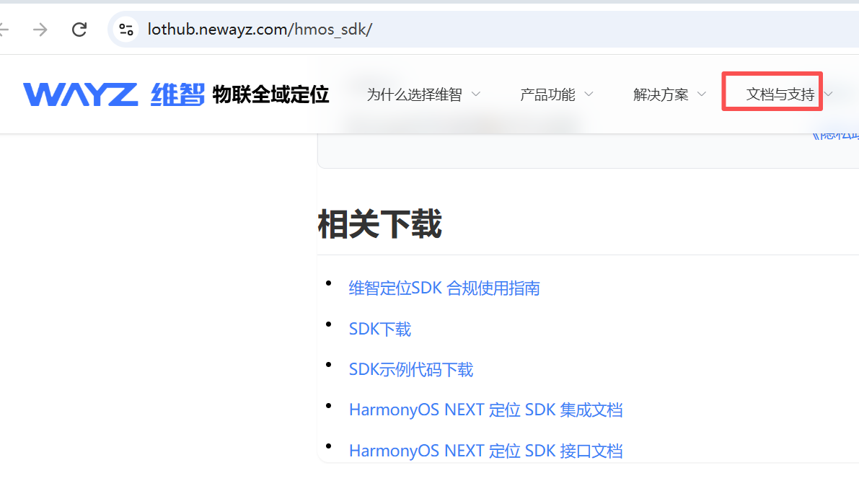This screenshot has width=859, height=504.
Task: Open 解决方案 menu
Action: pos(661,94)
